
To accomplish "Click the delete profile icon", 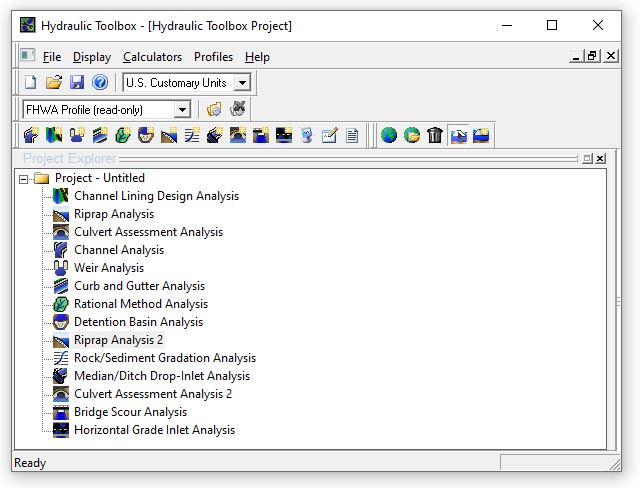I will (x=238, y=109).
